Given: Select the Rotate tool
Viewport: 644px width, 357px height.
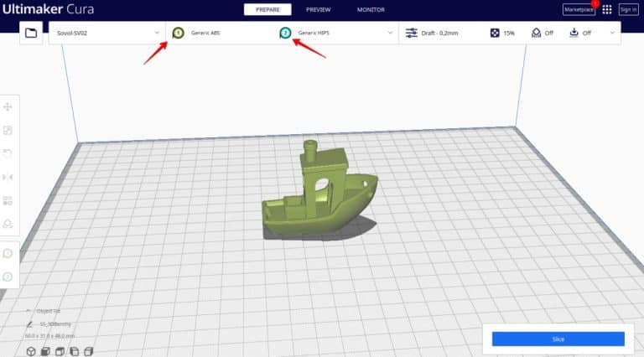Looking at the screenshot, I should [x=8, y=153].
